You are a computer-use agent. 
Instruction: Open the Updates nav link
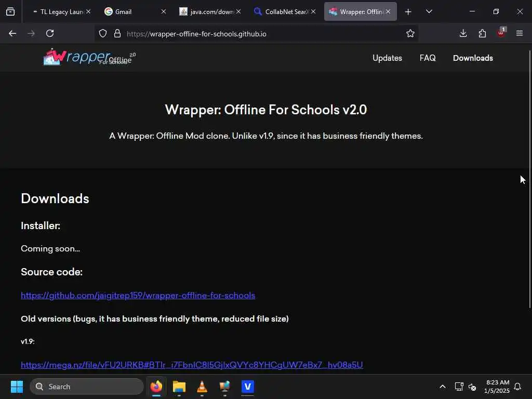pos(387,58)
